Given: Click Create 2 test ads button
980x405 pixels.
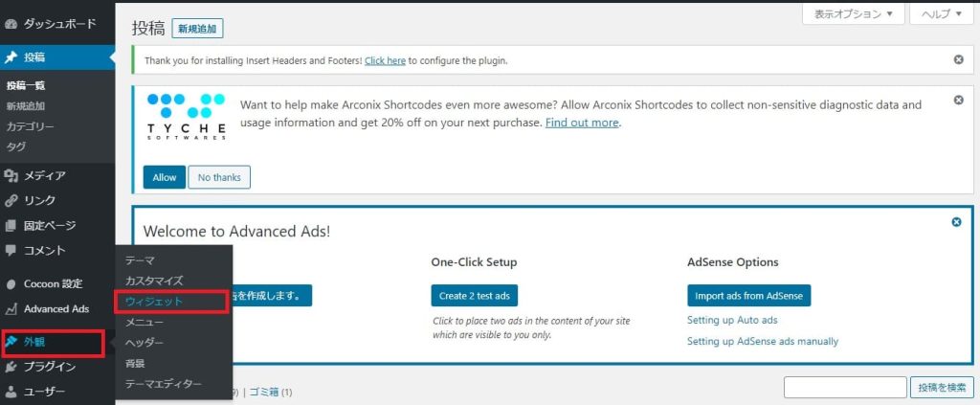Looking at the screenshot, I should click(475, 296).
